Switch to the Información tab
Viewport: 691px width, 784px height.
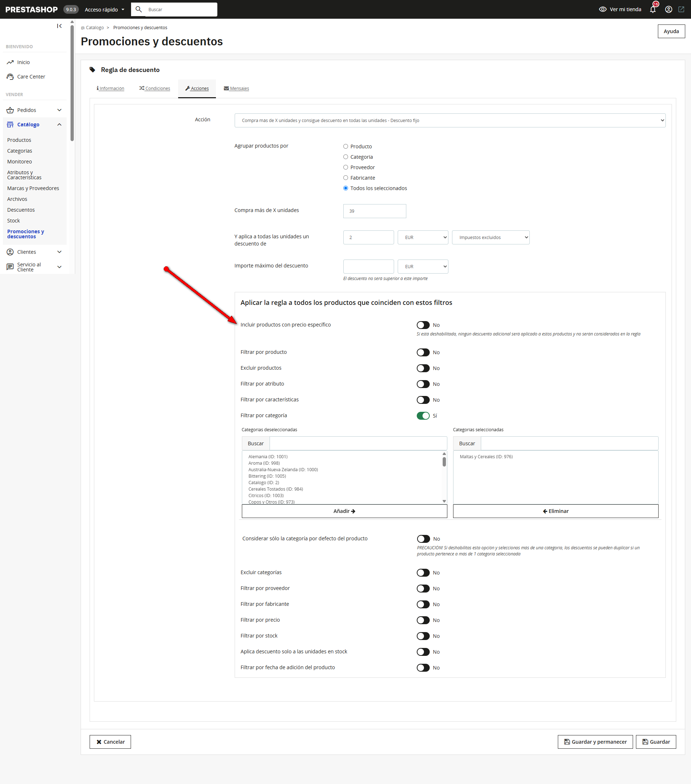coord(110,89)
